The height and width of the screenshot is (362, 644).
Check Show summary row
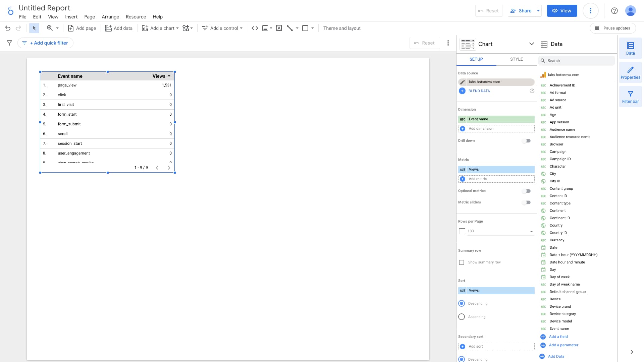(x=462, y=262)
